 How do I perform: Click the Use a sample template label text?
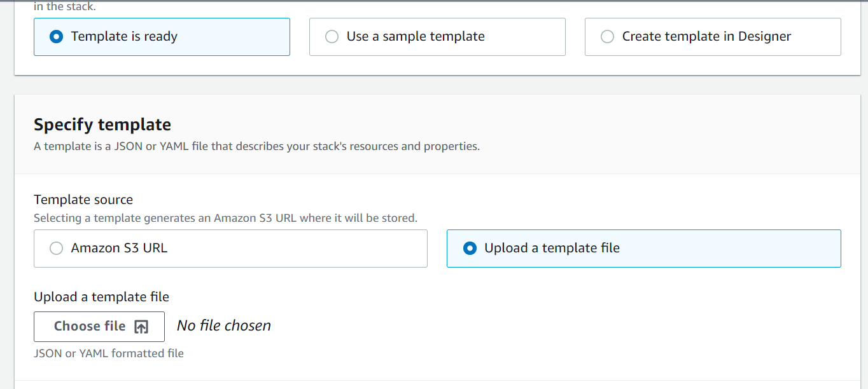click(x=416, y=37)
